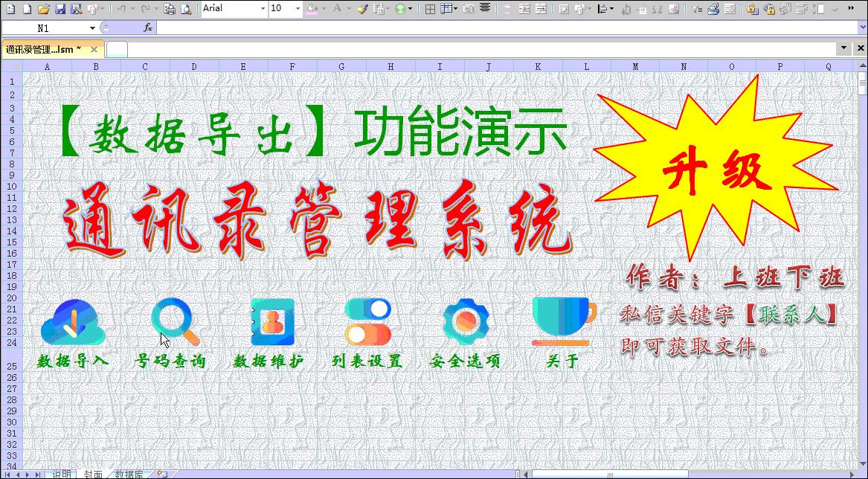Click the 安全选项 gear icon
Screen dimensions: 868x479
466,320
